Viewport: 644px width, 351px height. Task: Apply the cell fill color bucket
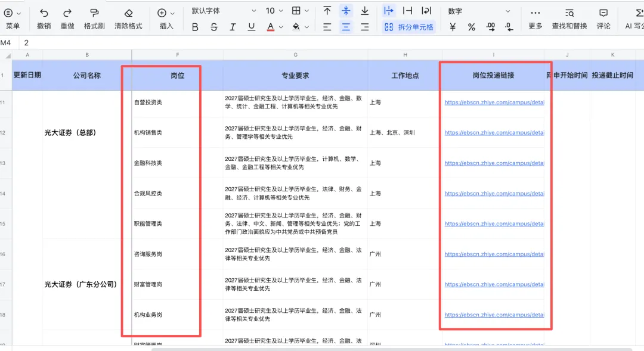[x=296, y=27]
